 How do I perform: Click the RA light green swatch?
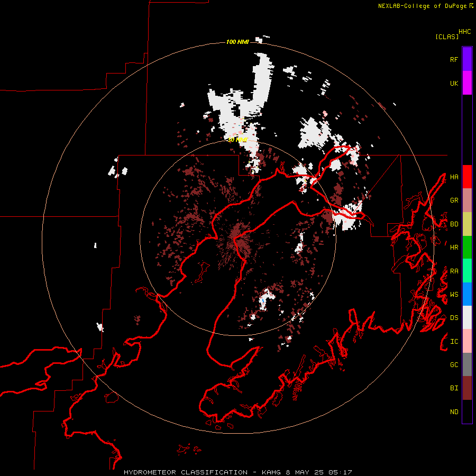(467, 271)
